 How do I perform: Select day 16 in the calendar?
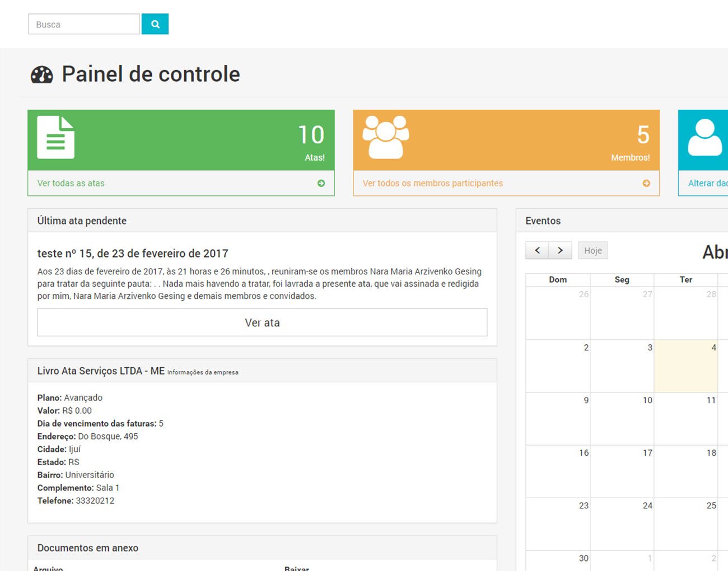tap(558, 471)
